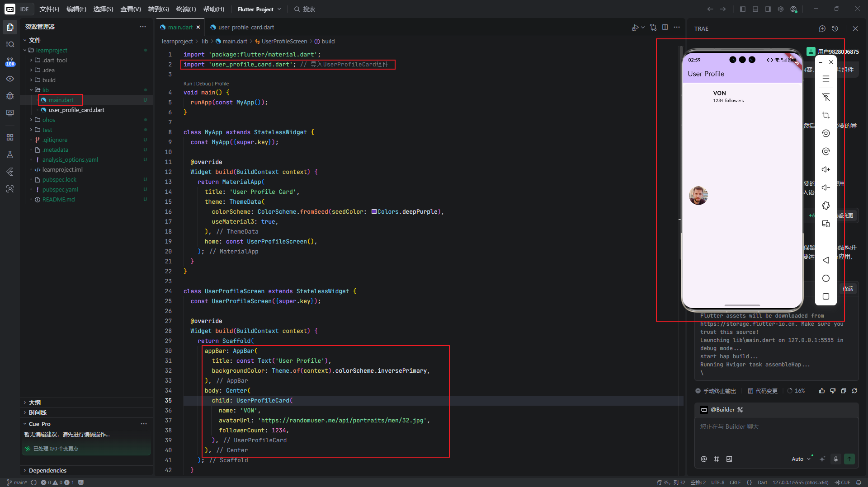Click the Run code lens above main()
The width and height of the screenshot is (868, 487).
[x=188, y=84]
